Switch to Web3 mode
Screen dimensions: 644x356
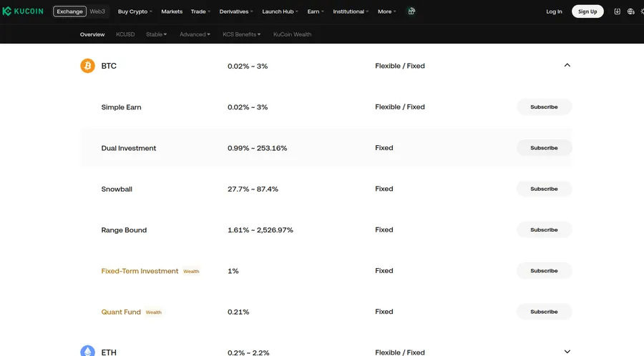(x=97, y=11)
